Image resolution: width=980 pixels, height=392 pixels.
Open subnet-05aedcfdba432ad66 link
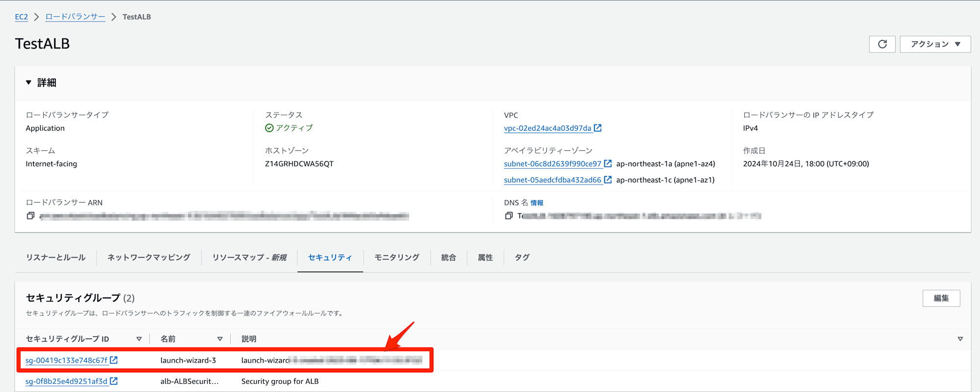click(552, 180)
